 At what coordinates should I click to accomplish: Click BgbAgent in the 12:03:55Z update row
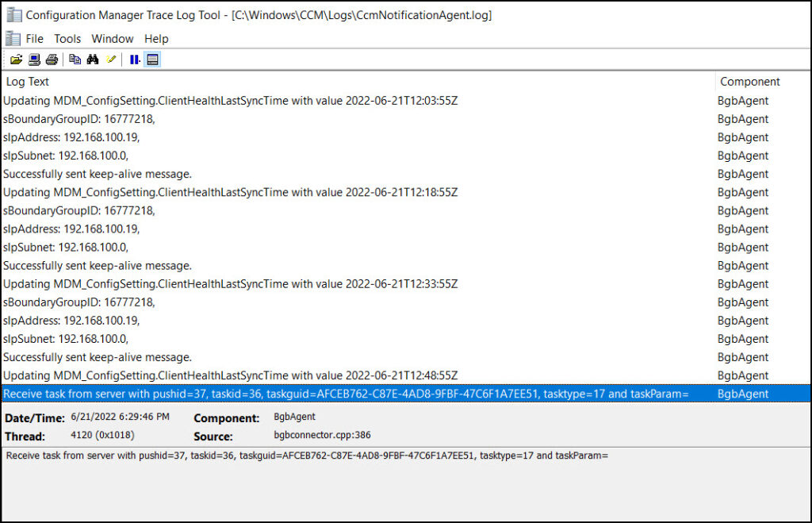[742, 101]
